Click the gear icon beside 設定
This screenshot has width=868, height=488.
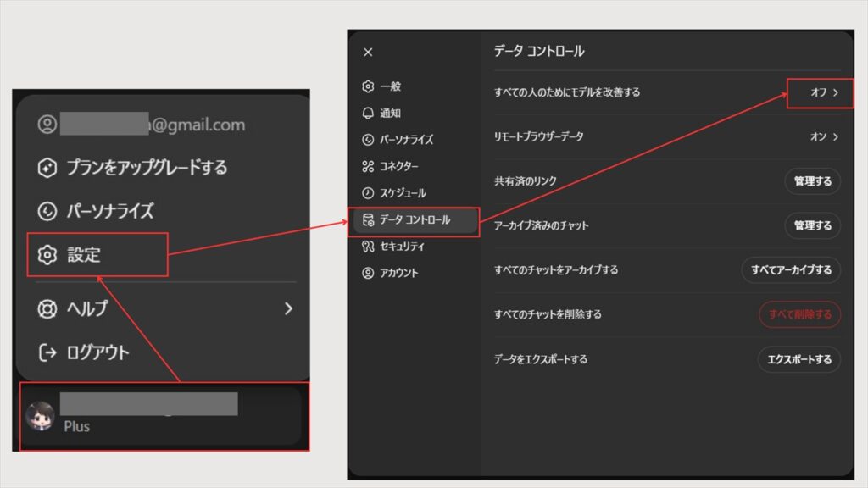47,254
